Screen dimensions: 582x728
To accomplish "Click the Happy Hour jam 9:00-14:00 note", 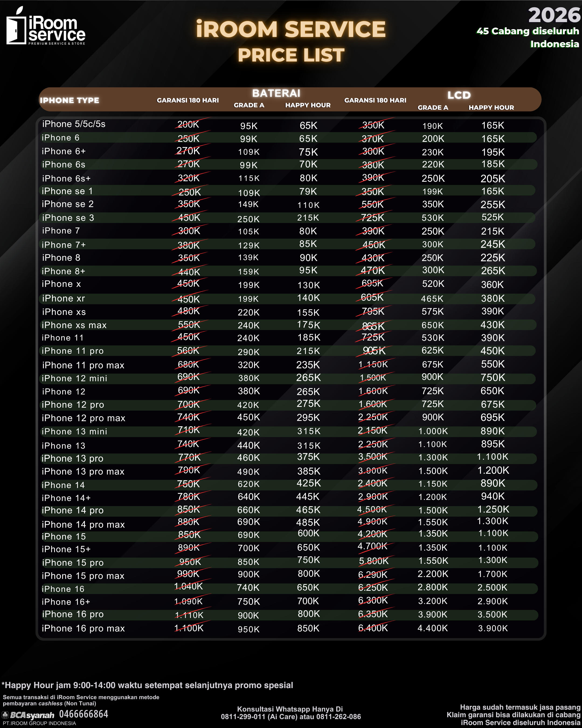I will pyautogui.click(x=147, y=685).
